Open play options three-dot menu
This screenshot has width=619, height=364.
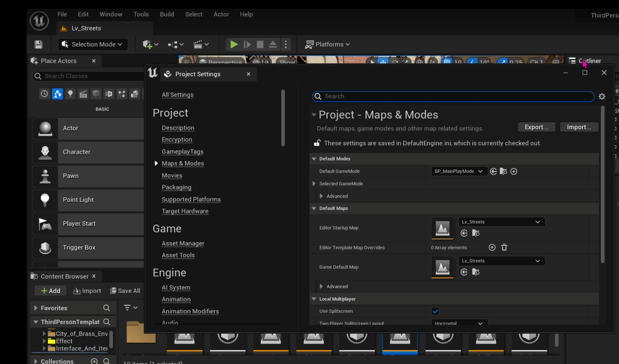pyautogui.click(x=286, y=44)
